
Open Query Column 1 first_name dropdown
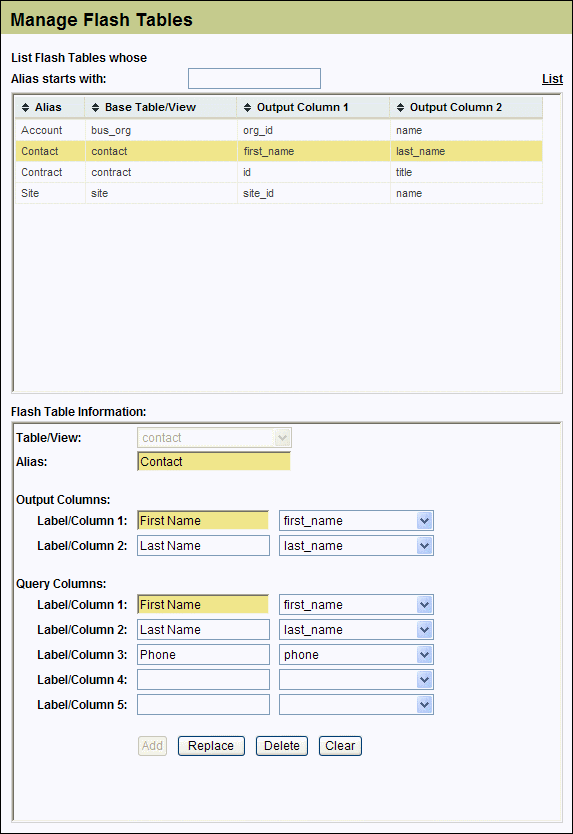[424, 605]
